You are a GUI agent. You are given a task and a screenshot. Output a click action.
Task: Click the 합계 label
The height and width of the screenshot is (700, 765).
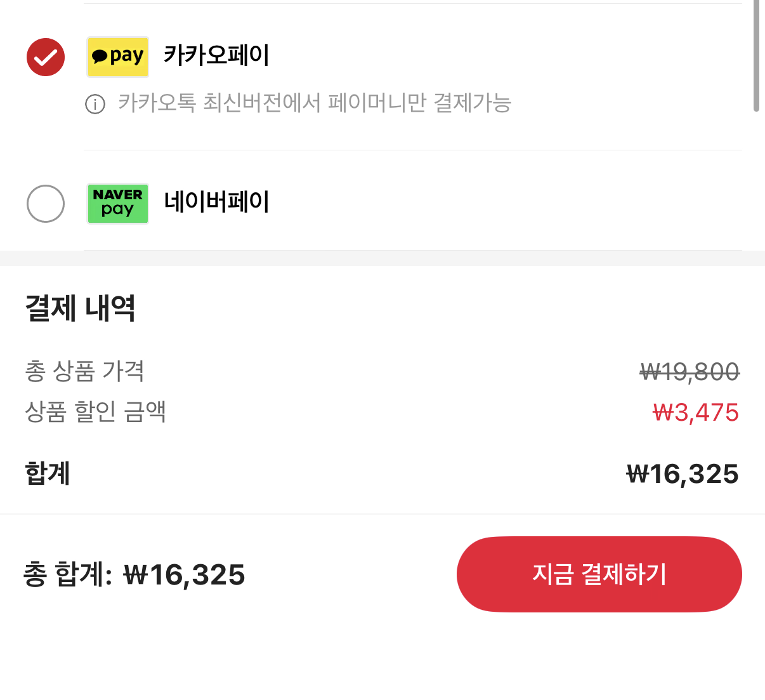tap(48, 473)
